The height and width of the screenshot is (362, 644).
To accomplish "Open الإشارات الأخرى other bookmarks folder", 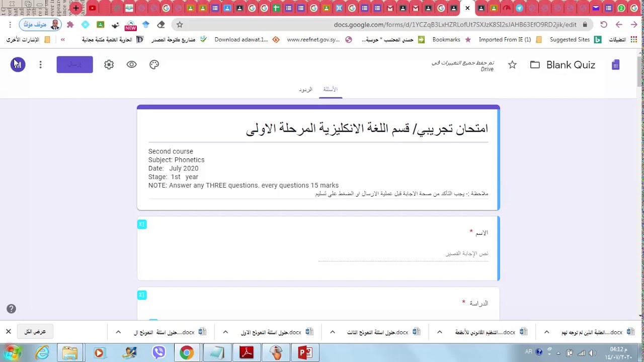I will pyautogui.click(x=28, y=40).
